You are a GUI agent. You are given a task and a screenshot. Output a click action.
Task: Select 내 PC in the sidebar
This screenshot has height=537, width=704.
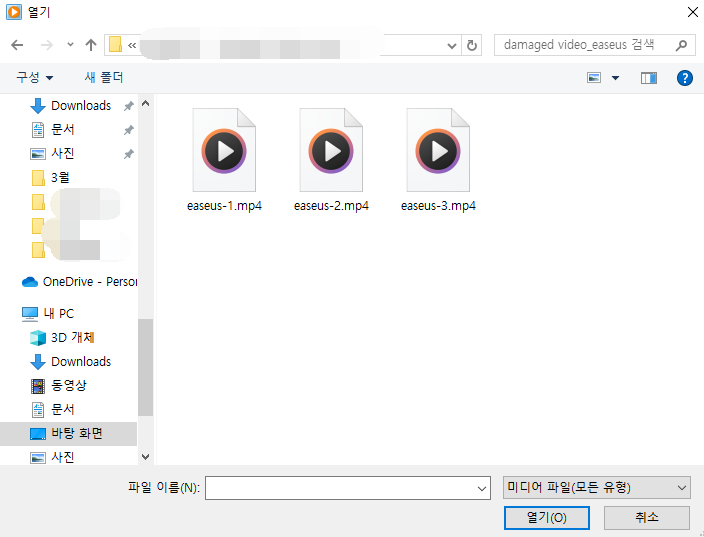[58, 313]
